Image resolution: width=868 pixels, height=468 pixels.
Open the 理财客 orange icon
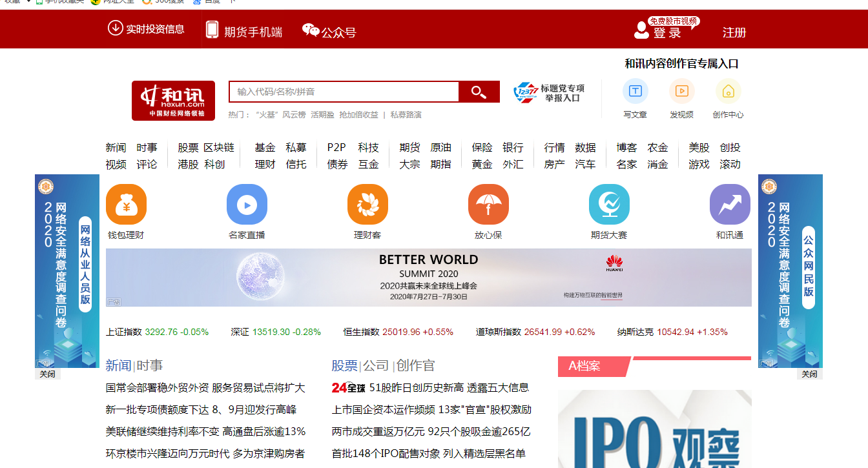coord(367,205)
